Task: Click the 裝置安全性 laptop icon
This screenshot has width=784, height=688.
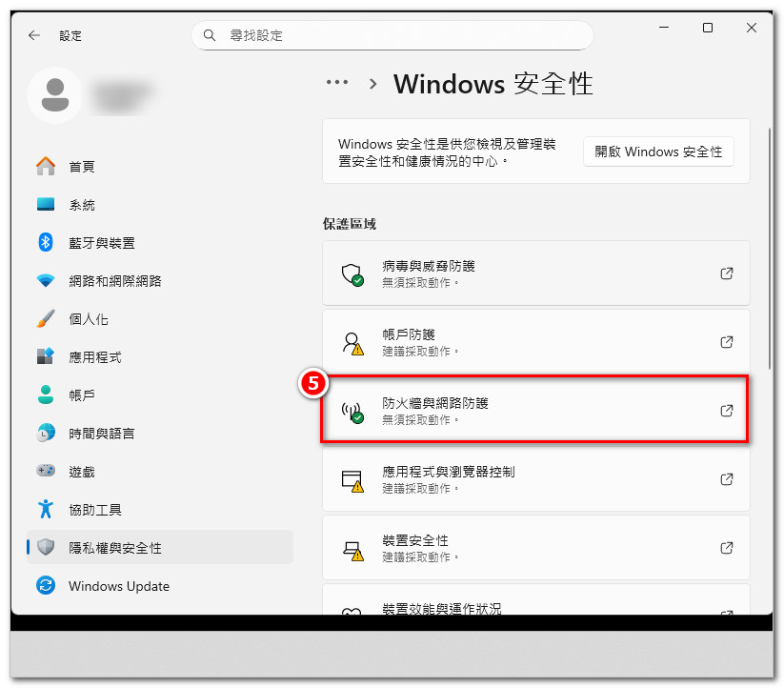Action: coord(352,548)
